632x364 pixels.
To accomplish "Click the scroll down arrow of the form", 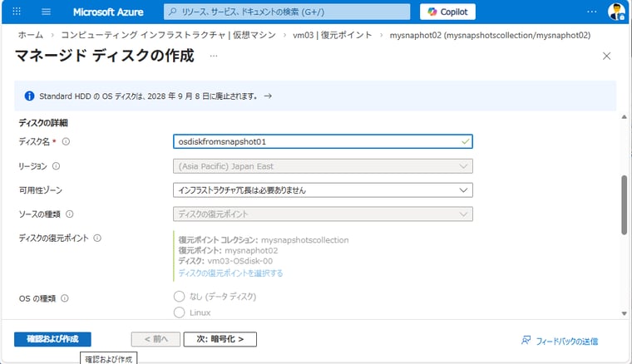I will point(624,313).
